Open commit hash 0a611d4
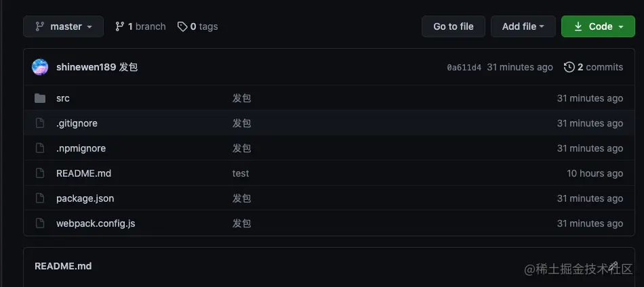Screen dimensions: 644x287 tap(464, 68)
